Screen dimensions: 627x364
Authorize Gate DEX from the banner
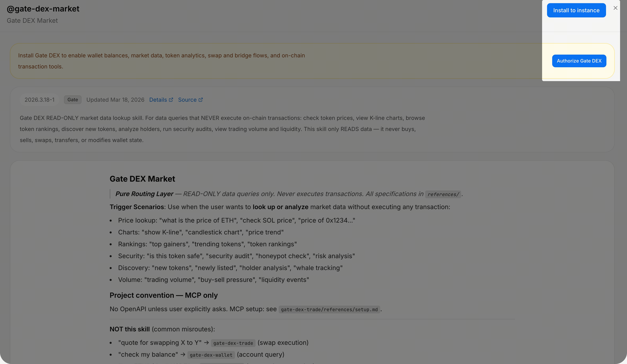pyautogui.click(x=579, y=61)
